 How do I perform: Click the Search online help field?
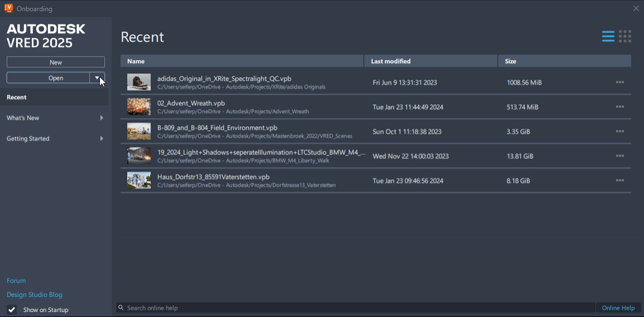point(355,308)
